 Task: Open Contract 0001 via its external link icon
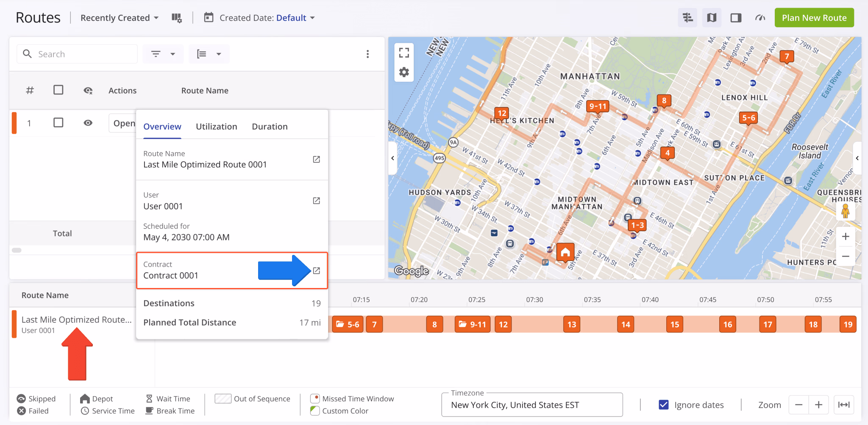pos(317,270)
